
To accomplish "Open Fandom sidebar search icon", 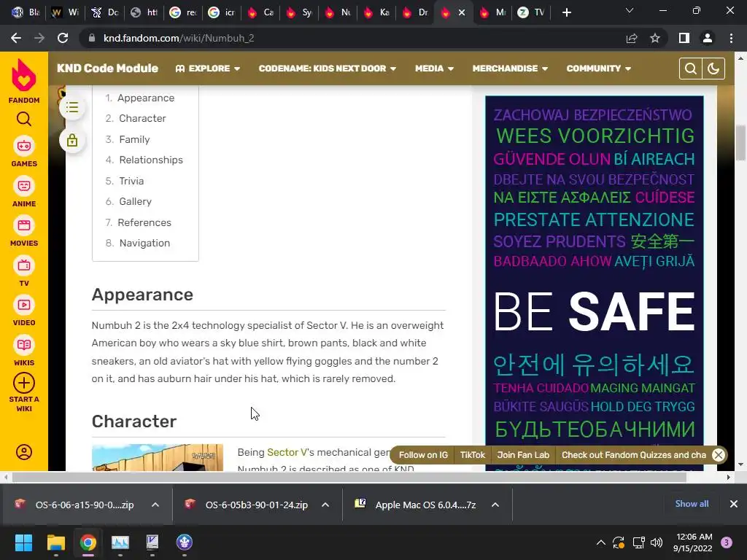I will click(24, 119).
